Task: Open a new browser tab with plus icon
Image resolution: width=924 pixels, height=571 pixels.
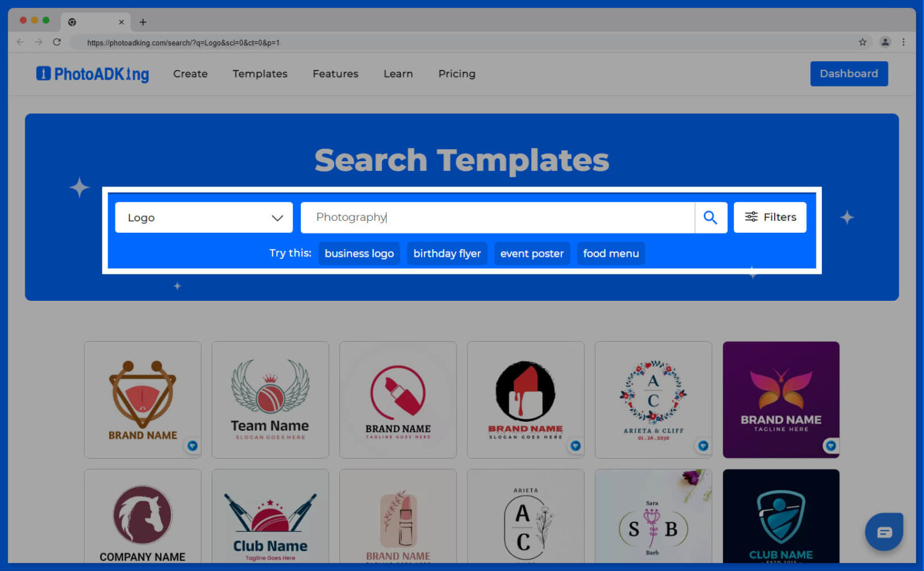Action: 143,22
